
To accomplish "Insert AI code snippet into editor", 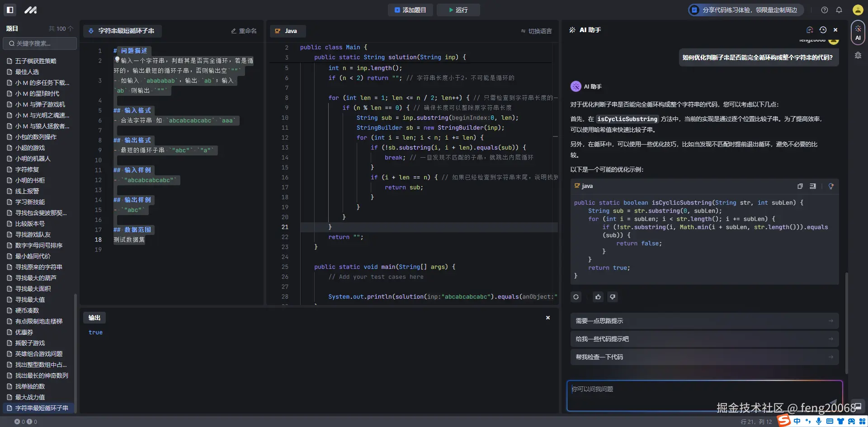I will pos(813,186).
